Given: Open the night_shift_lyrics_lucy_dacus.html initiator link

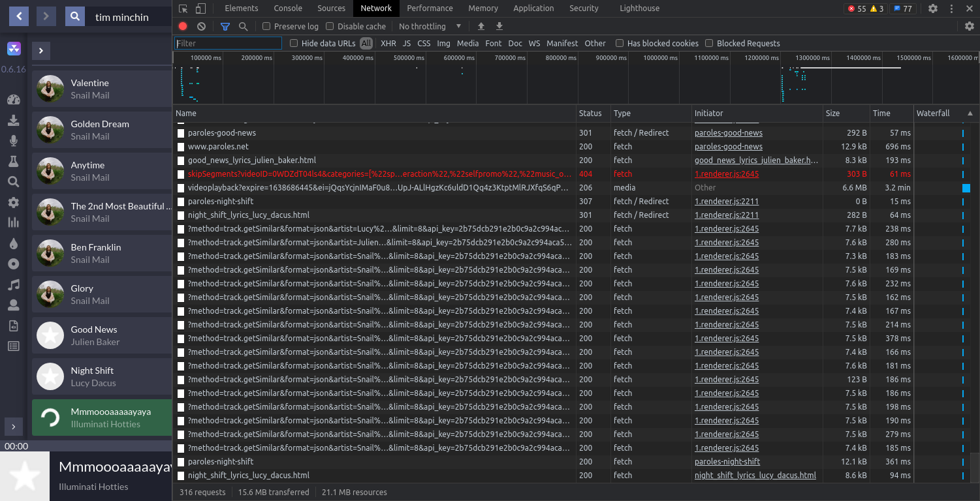Looking at the screenshot, I should point(755,476).
